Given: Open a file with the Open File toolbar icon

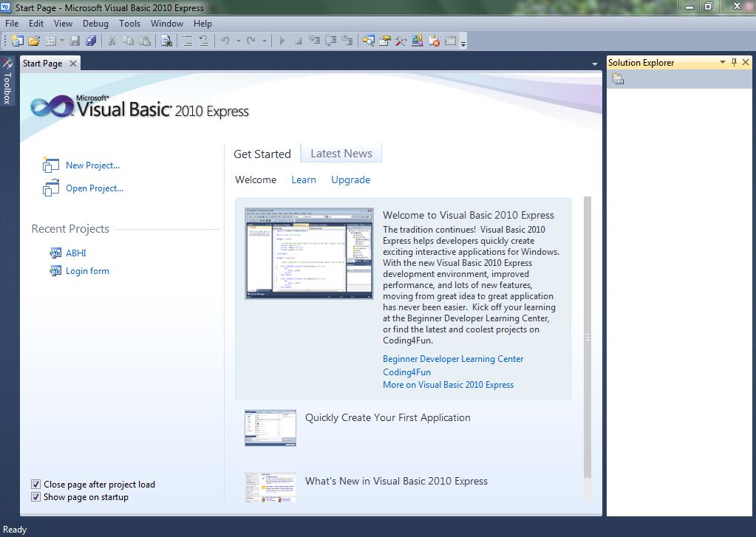Looking at the screenshot, I should (x=33, y=41).
